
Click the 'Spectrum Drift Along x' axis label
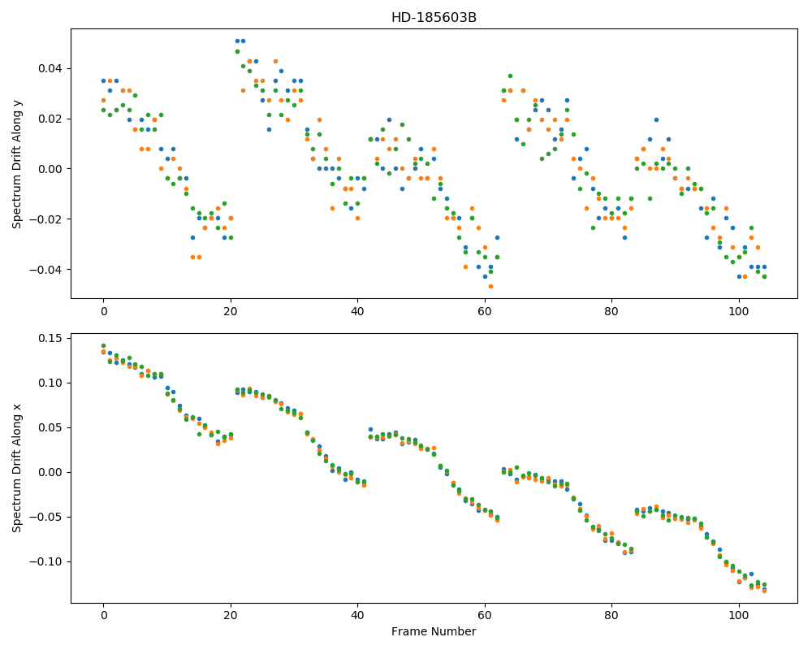click(16, 468)
